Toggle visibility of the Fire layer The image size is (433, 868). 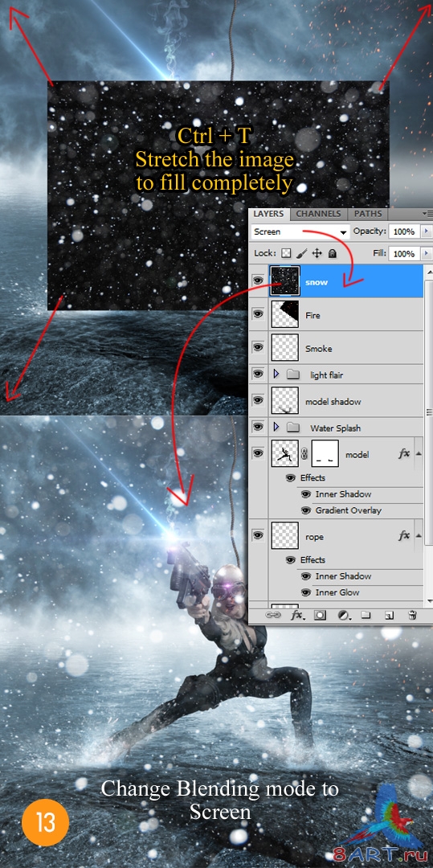tap(257, 314)
